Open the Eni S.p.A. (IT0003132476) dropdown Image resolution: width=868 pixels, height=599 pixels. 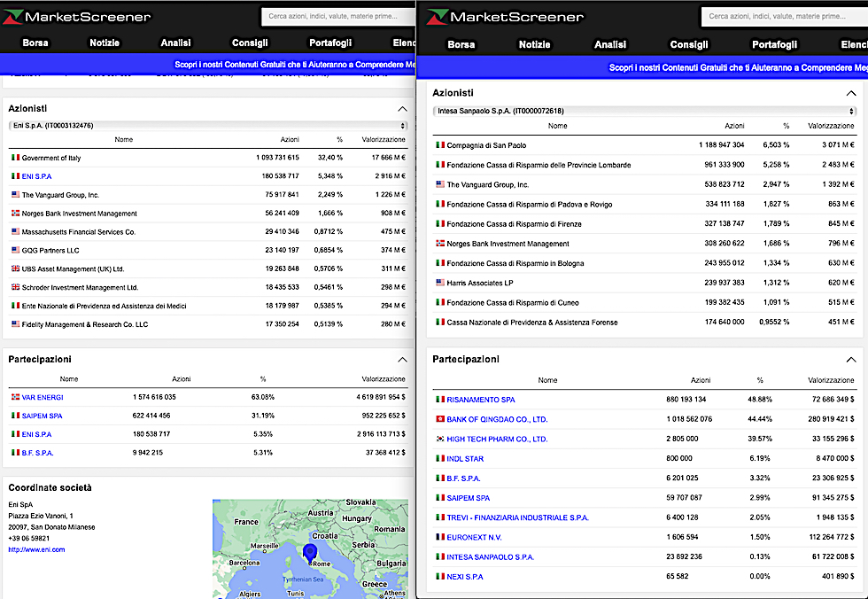coord(208,126)
